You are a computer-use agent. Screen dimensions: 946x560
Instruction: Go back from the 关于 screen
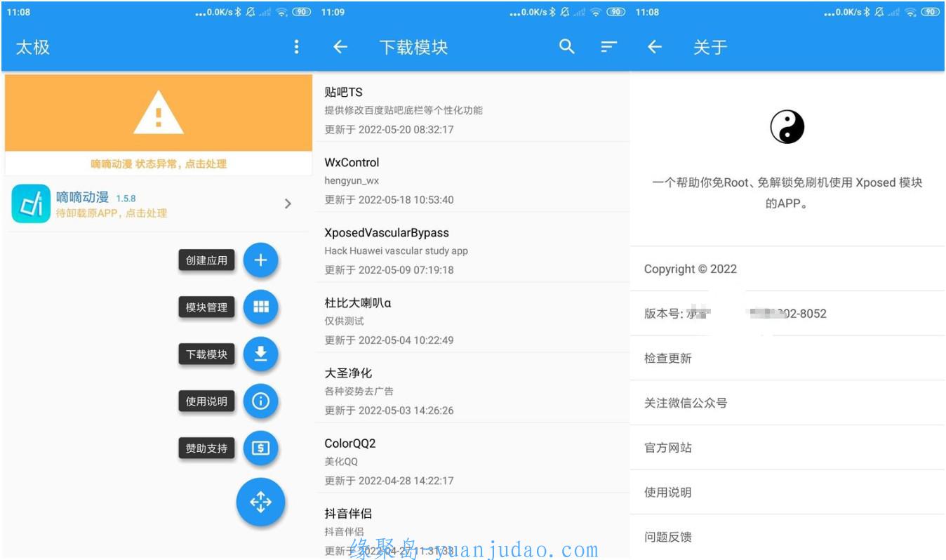coord(655,47)
